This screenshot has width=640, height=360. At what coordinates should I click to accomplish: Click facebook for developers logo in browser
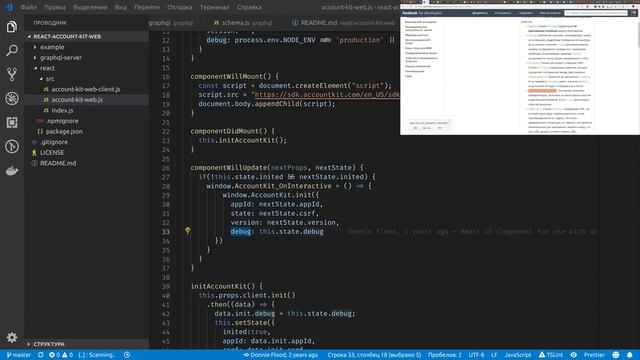422,13
